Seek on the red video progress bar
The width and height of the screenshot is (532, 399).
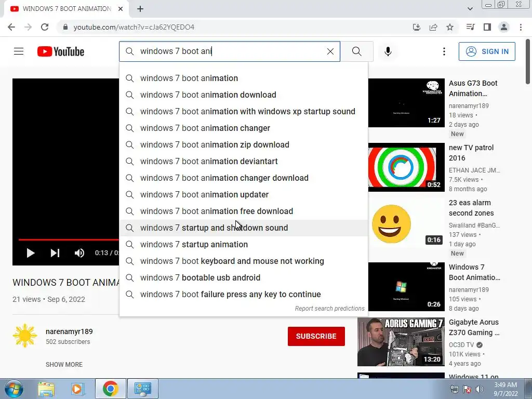[69, 240]
